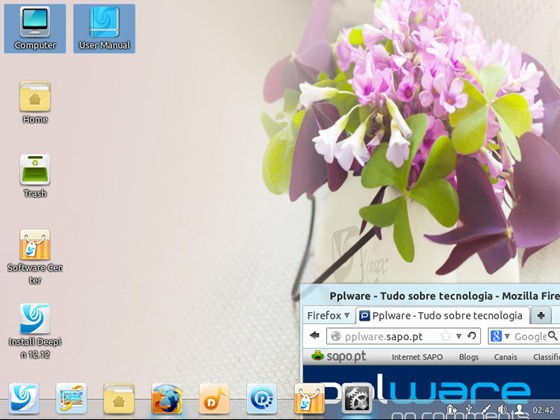560x420 pixels.
Task: Select the Firefox icon in the dock
Action: click(166, 399)
